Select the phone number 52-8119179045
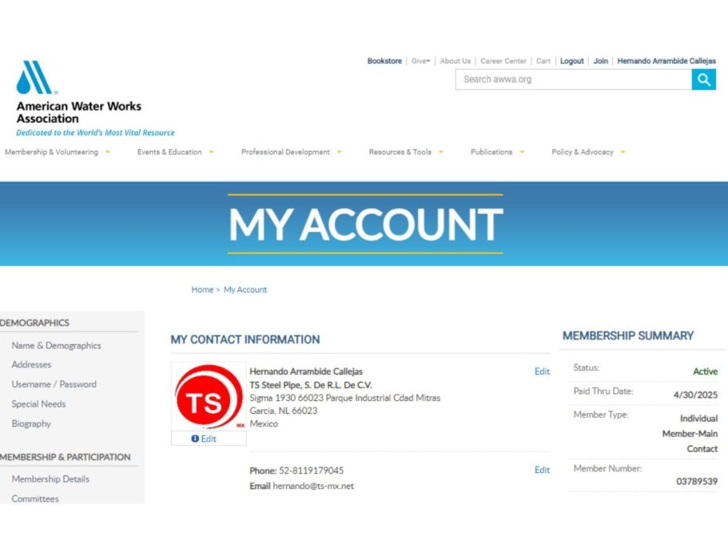Image resolution: width=728 pixels, height=560 pixels. click(x=311, y=471)
